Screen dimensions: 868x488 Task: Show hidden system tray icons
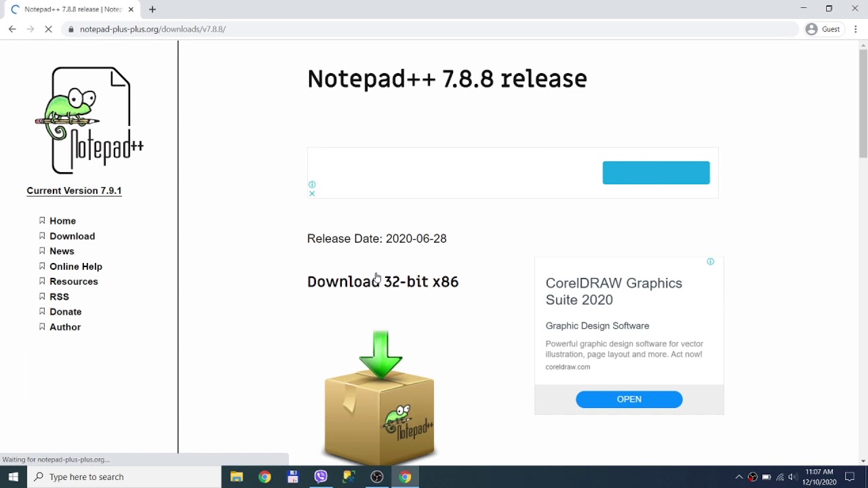tap(738, 477)
